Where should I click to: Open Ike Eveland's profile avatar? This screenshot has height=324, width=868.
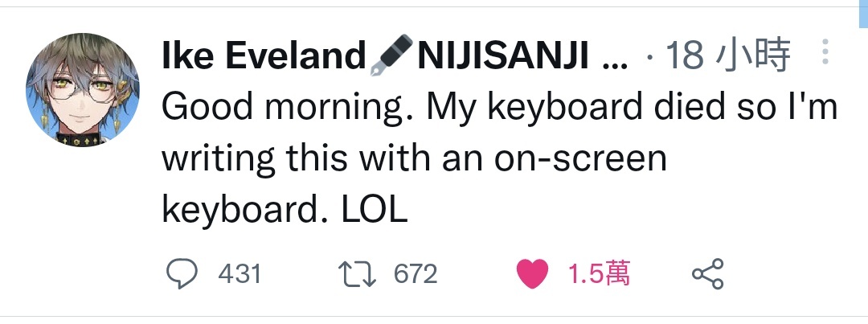83,90
